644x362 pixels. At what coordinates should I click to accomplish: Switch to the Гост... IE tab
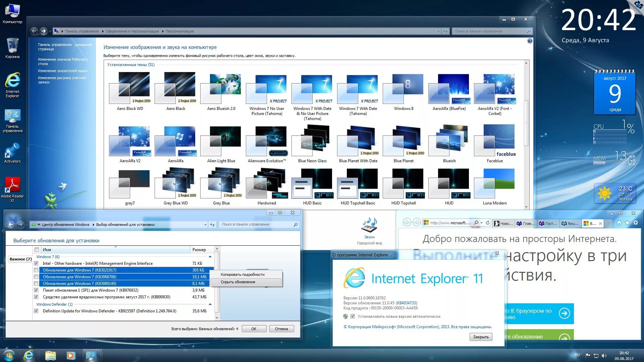(x=548, y=223)
